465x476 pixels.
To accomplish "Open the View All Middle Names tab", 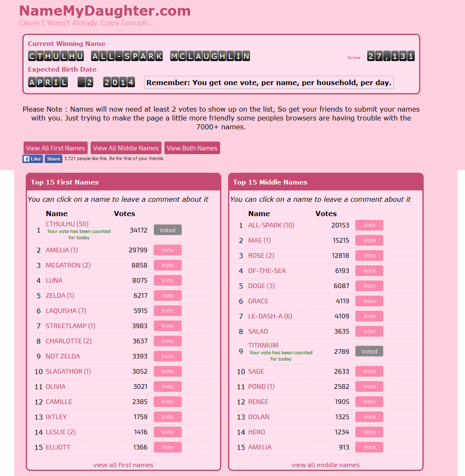I will [126, 148].
